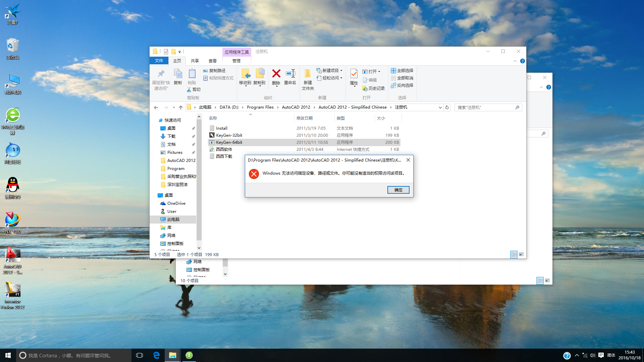Launch Microsoft Edge from the taskbar
This screenshot has width=644, height=362.
tap(156, 355)
